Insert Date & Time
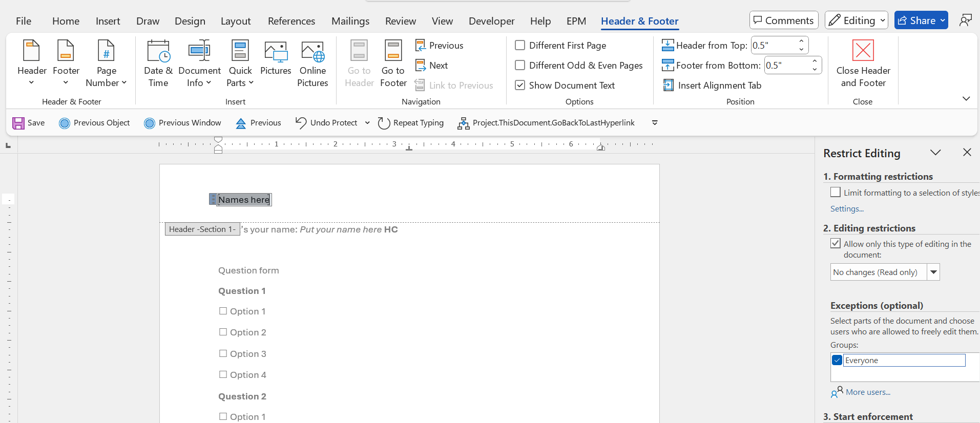This screenshot has height=423, width=980. tap(158, 63)
